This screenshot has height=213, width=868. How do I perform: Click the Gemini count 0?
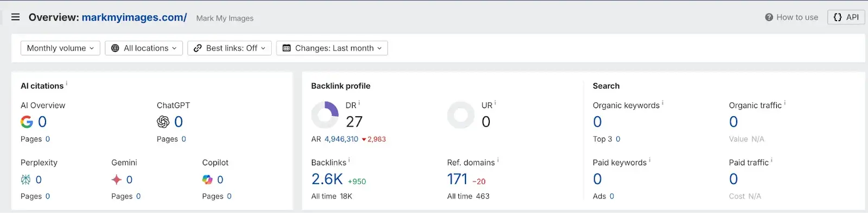pyautogui.click(x=129, y=179)
